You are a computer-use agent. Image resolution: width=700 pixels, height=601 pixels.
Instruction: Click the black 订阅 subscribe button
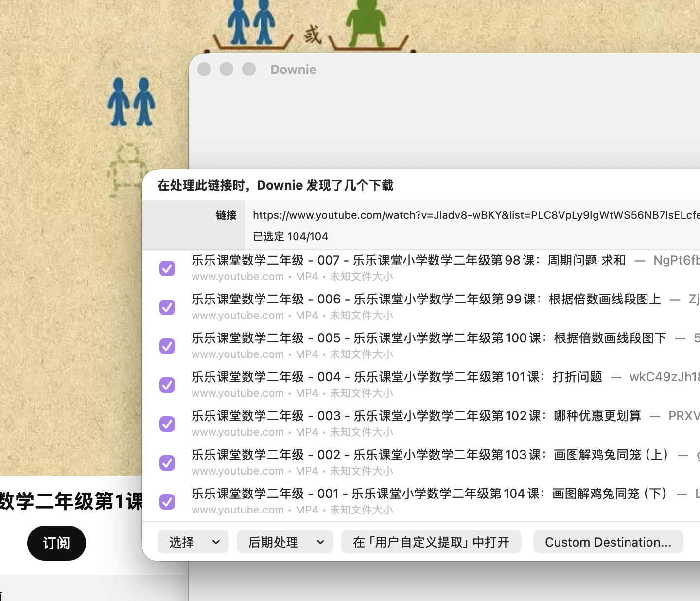(56, 543)
